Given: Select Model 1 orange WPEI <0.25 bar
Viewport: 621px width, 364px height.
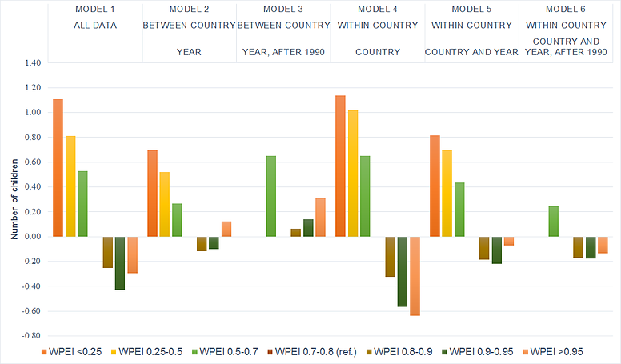Looking at the screenshot, I should (x=58, y=168).
